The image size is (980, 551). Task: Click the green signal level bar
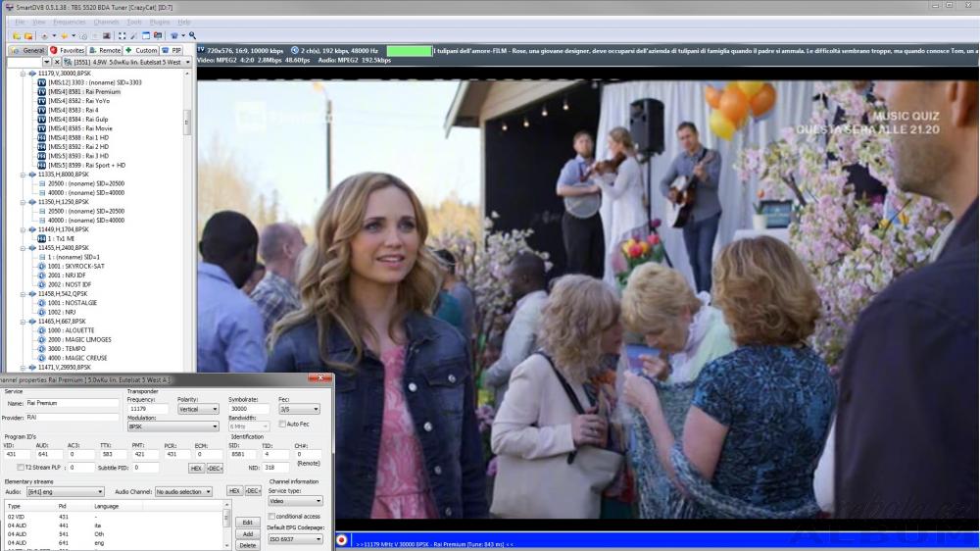pos(410,51)
